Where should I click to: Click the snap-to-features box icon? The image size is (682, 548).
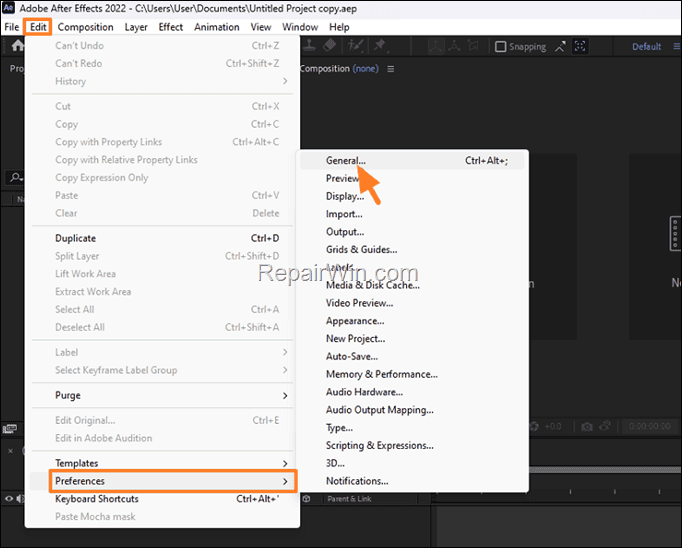[x=580, y=46]
